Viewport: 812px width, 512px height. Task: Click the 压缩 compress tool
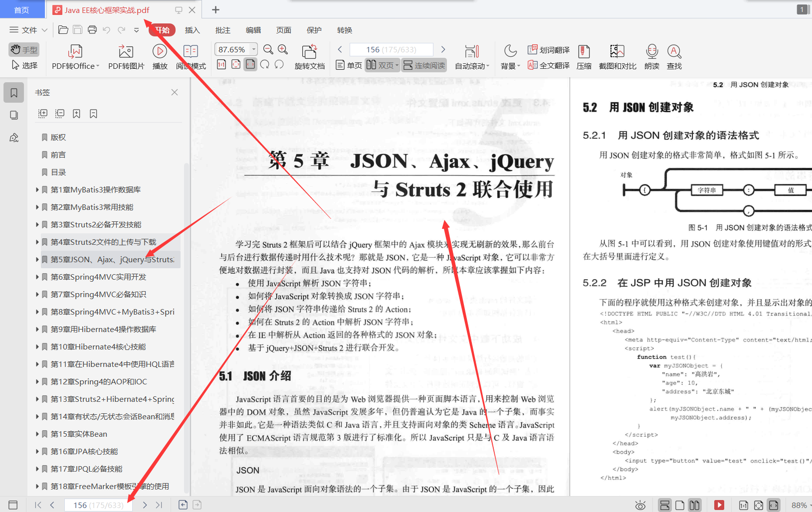coord(584,57)
